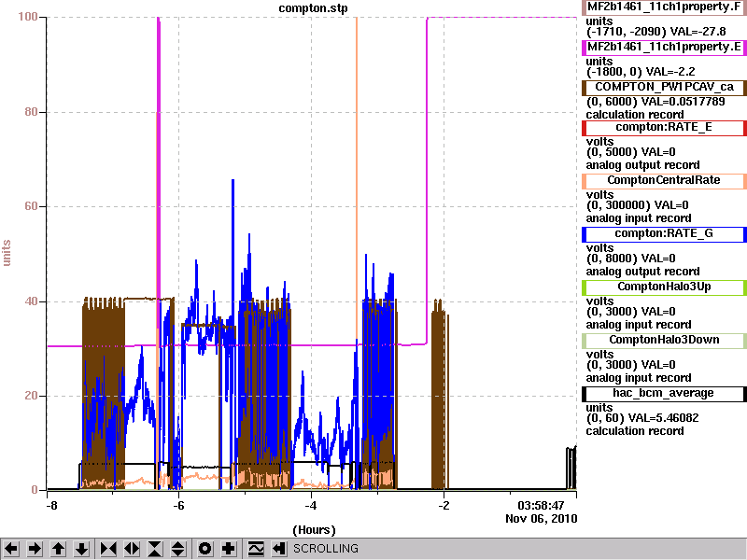Select the ComptonHalo3Up curve legend
Image resolution: width=747 pixels, height=560 pixels.
[x=664, y=287]
